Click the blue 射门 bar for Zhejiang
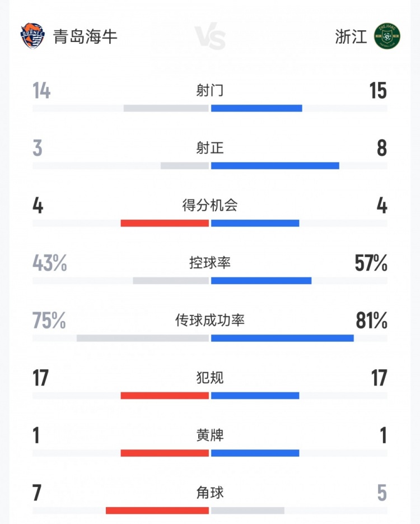 256,108
